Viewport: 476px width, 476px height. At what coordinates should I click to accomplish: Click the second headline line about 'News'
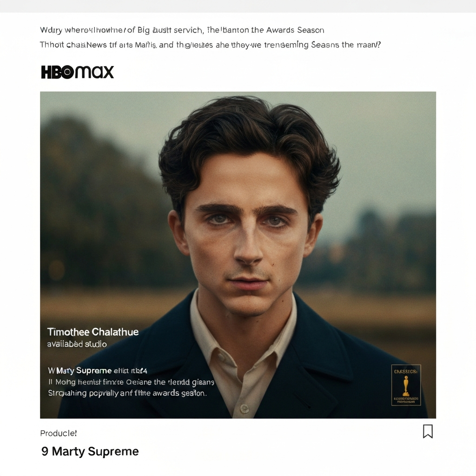pos(210,45)
